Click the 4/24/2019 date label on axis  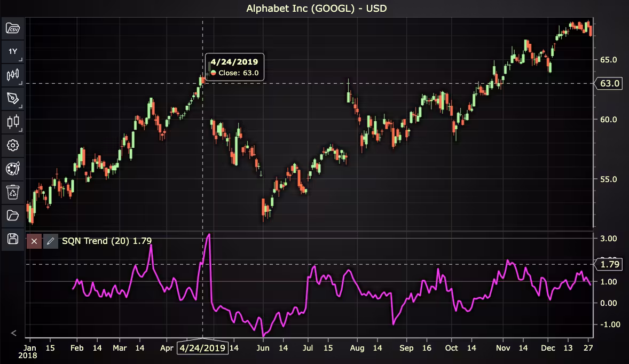(202, 348)
